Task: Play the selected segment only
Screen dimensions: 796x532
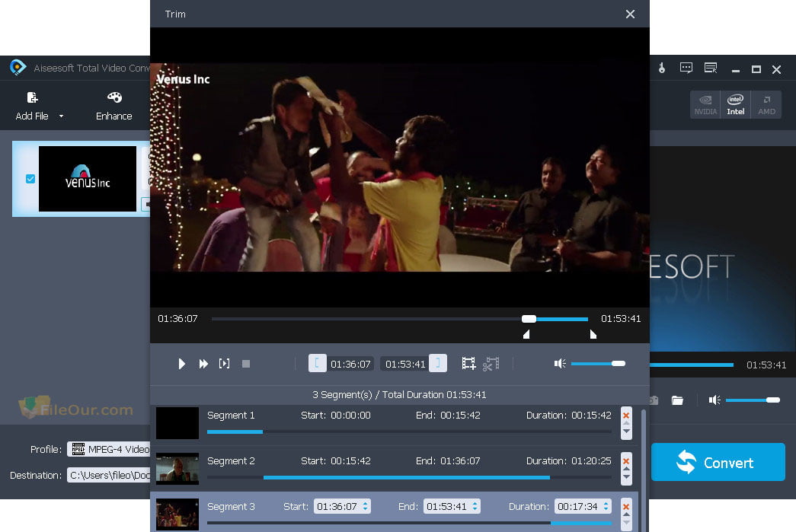Action: [x=225, y=364]
